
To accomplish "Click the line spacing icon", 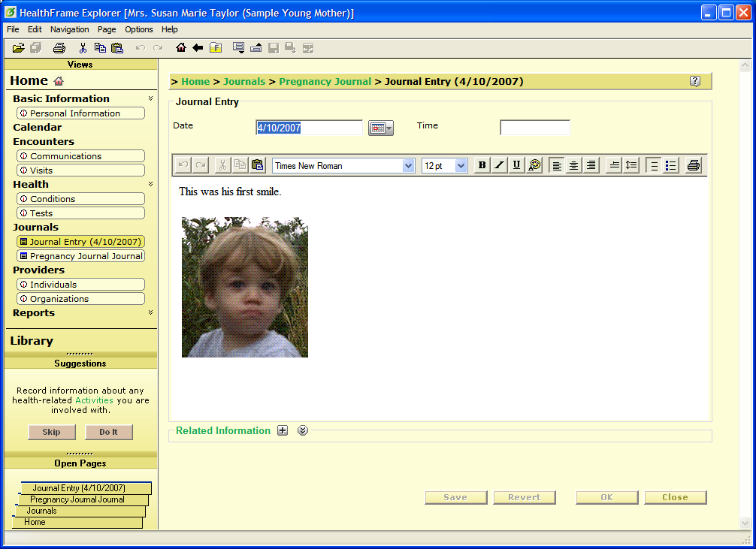I will tap(631, 165).
